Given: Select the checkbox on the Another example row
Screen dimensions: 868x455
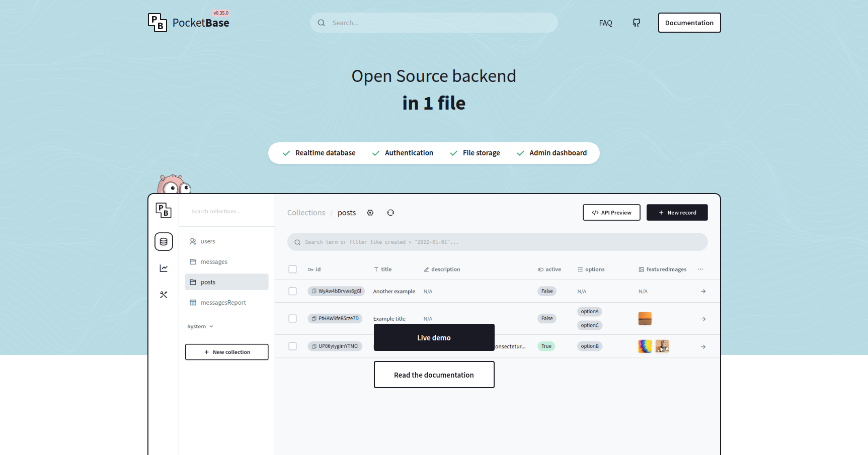Looking at the screenshot, I should click(x=292, y=291).
